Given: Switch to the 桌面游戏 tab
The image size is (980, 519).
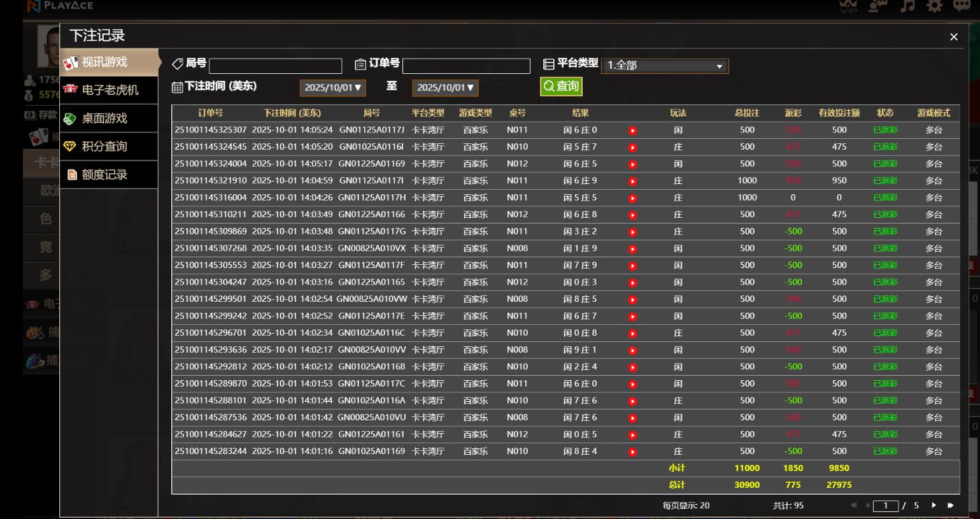Looking at the screenshot, I should [109, 118].
